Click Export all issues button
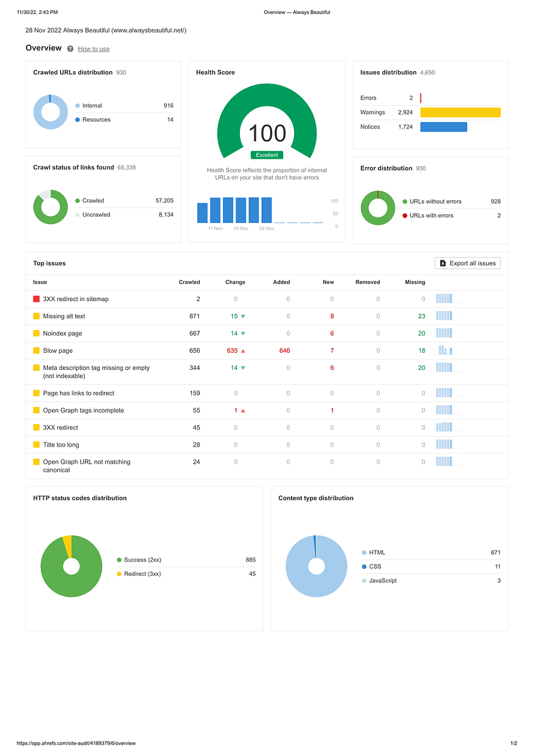 click(467, 263)
